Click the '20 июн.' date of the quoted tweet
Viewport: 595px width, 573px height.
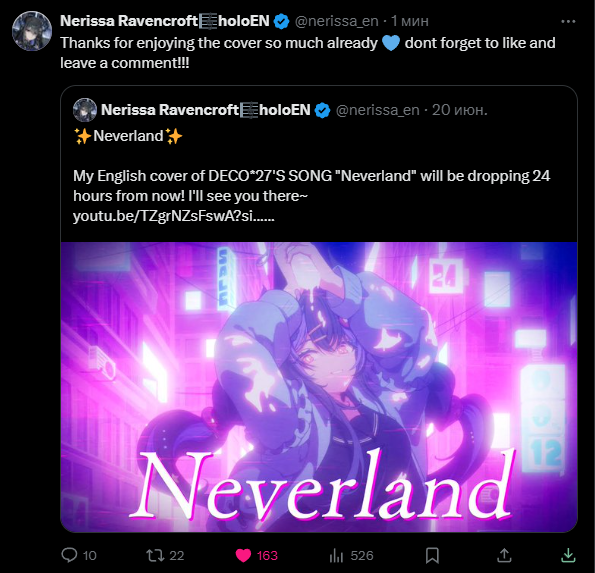(x=460, y=110)
